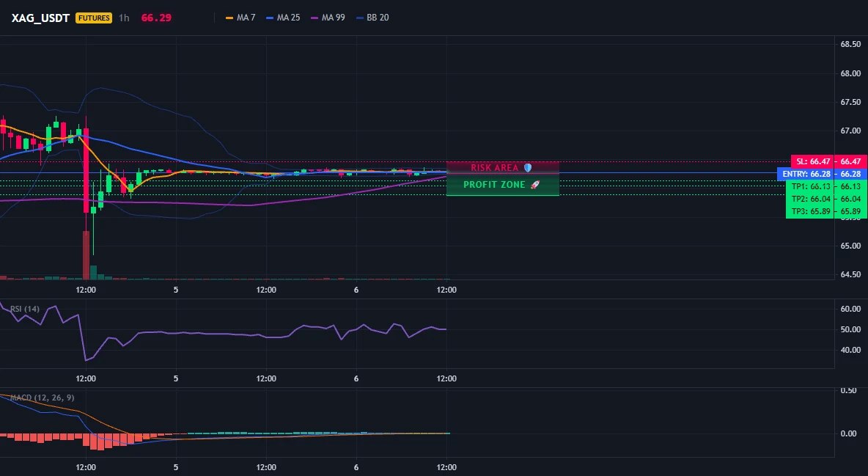Toggle the MA 7 legend entry

240,18
